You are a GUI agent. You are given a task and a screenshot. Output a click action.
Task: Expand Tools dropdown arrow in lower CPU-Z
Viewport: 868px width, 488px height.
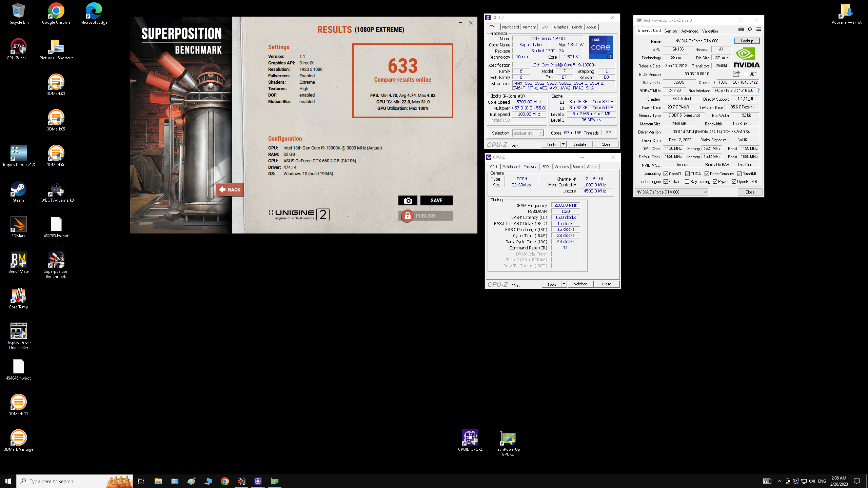click(x=564, y=284)
